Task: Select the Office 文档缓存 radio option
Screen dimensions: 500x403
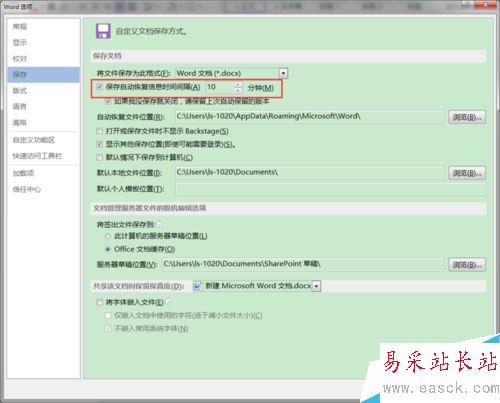Action: 108,249
